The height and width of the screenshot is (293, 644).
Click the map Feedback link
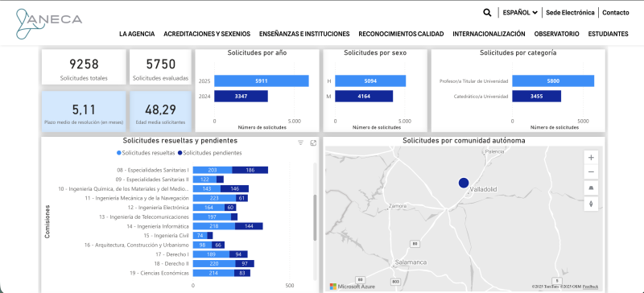(590, 287)
